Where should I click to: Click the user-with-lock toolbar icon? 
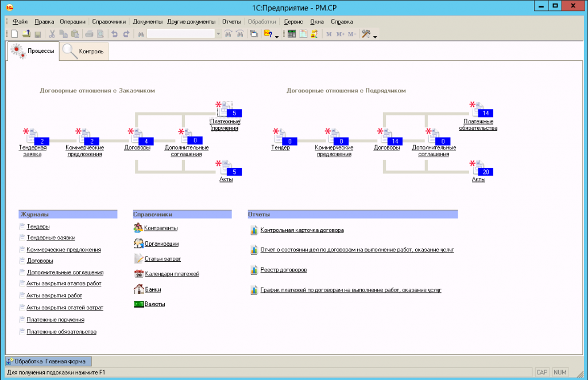tap(314, 34)
